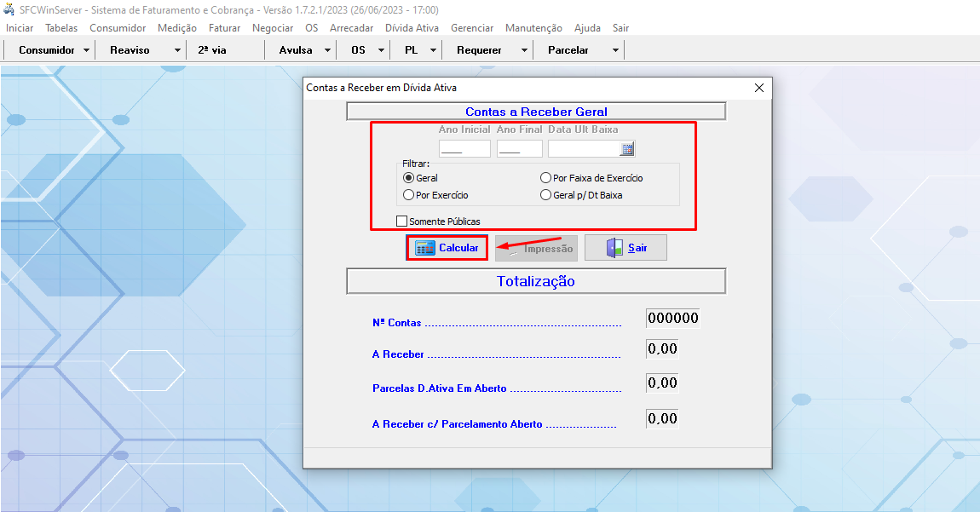The height and width of the screenshot is (512, 980).
Task: Select the Por Exercício filter option
Action: pos(409,195)
